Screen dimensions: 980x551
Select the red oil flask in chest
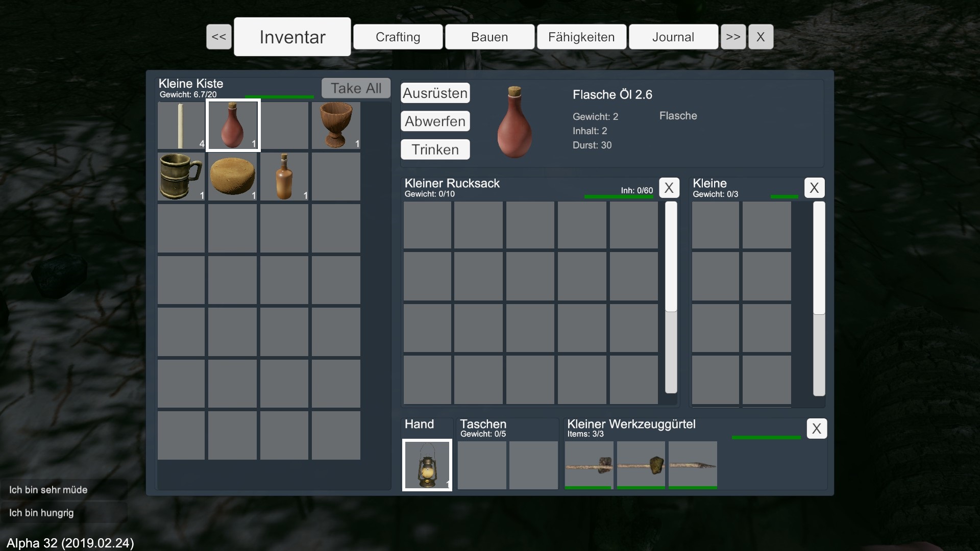click(x=233, y=126)
